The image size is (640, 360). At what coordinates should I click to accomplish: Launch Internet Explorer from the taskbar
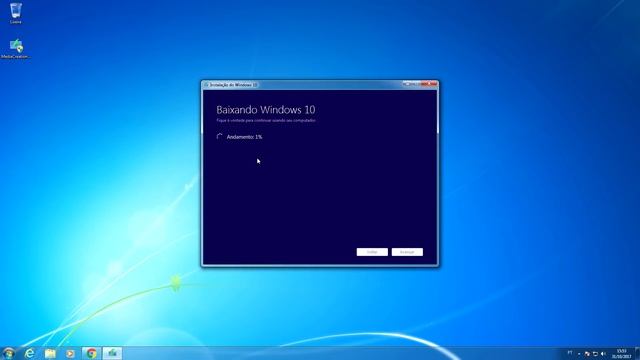[x=29, y=353]
